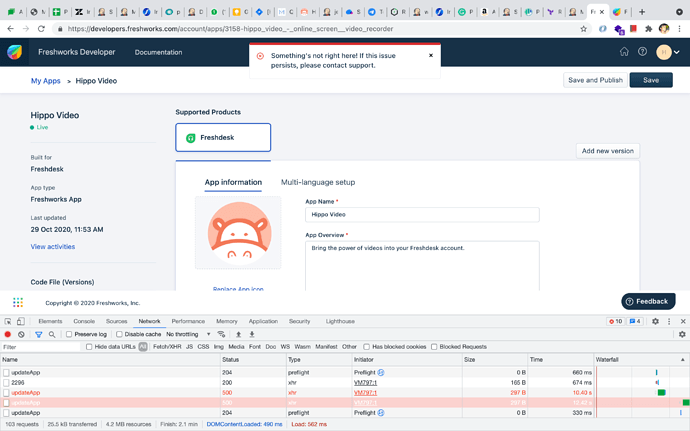Image resolution: width=690 pixels, height=431 pixels.
Task: Expand the user profile avatar menu
Action: pos(668,52)
